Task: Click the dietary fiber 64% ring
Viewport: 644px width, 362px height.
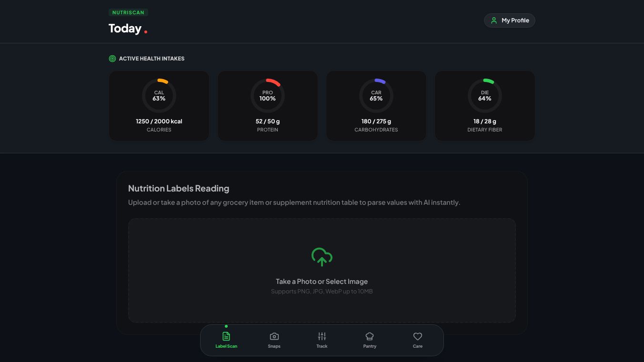Action: pyautogui.click(x=485, y=96)
